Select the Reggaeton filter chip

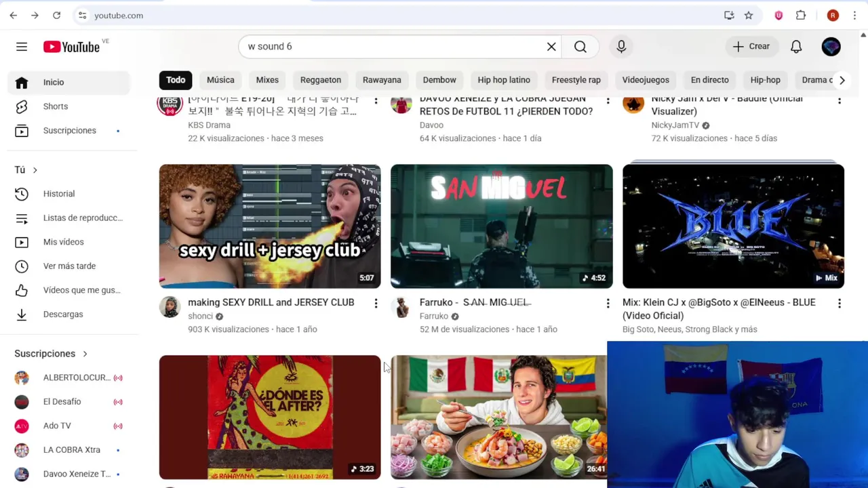[x=321, y=80]
